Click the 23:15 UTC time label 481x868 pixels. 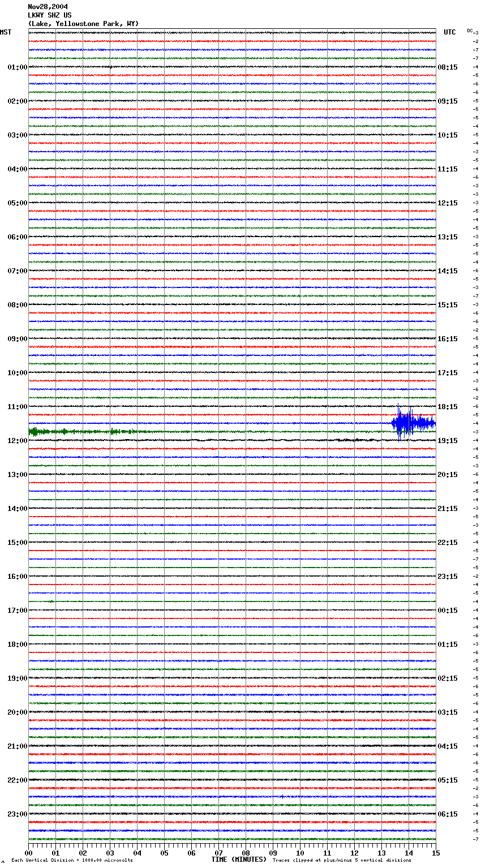point(448,577)
